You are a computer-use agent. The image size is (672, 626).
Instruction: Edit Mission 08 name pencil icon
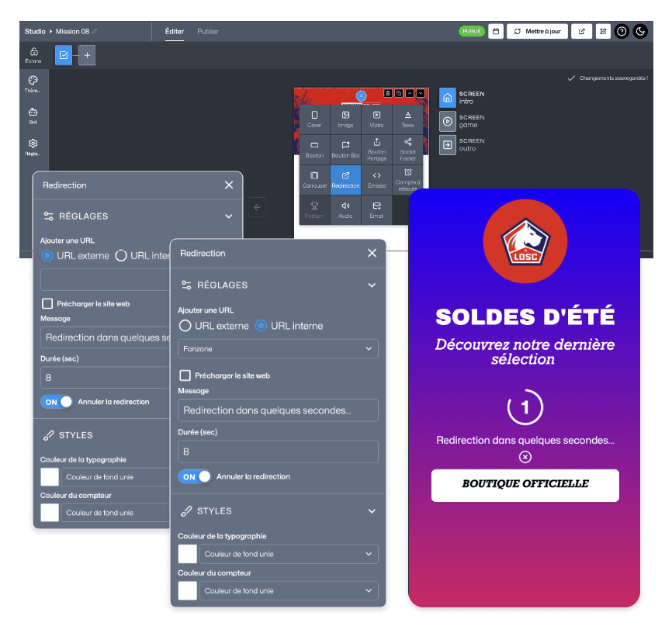tap(95, 31)
